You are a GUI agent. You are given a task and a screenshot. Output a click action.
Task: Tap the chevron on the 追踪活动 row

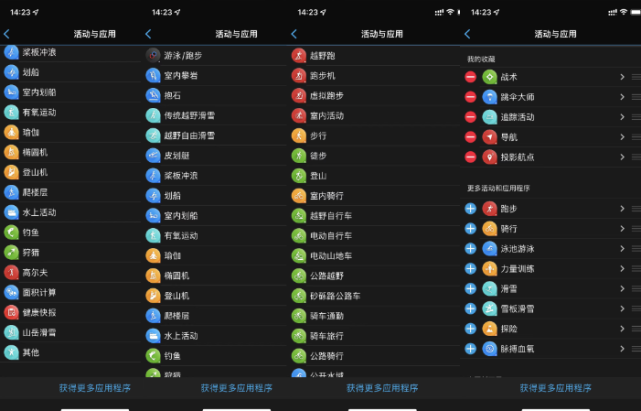coord(622,117)
